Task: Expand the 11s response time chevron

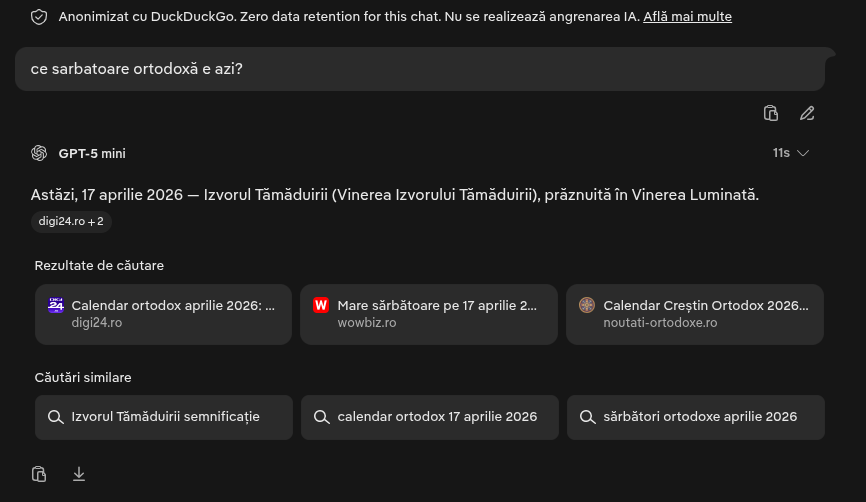Action: pyautogui.click(x=802, y=153)
